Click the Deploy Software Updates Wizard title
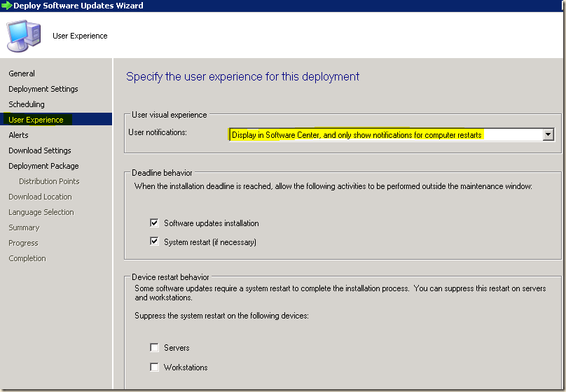566x392 pixels. (x=78, y=6)
